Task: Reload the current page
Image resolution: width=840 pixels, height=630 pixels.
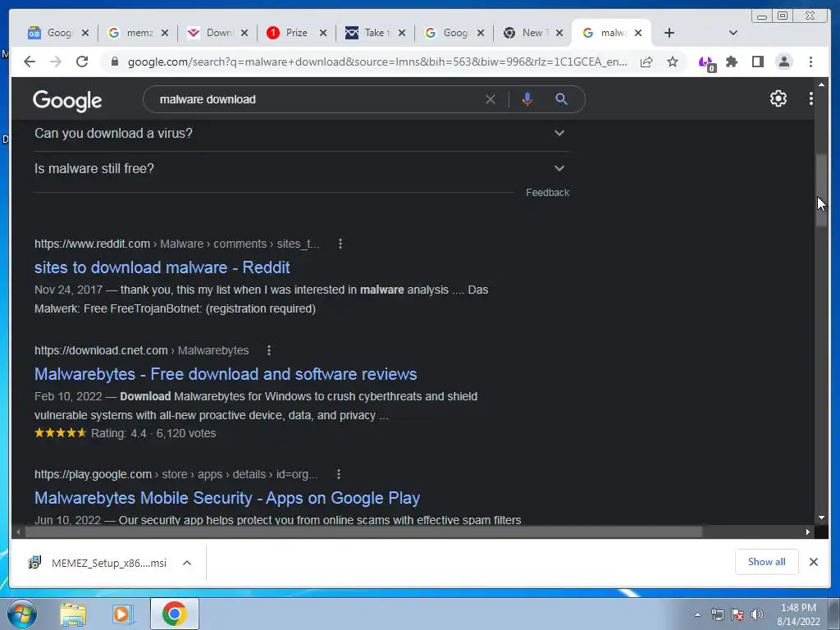Action: tap(82, 62)
